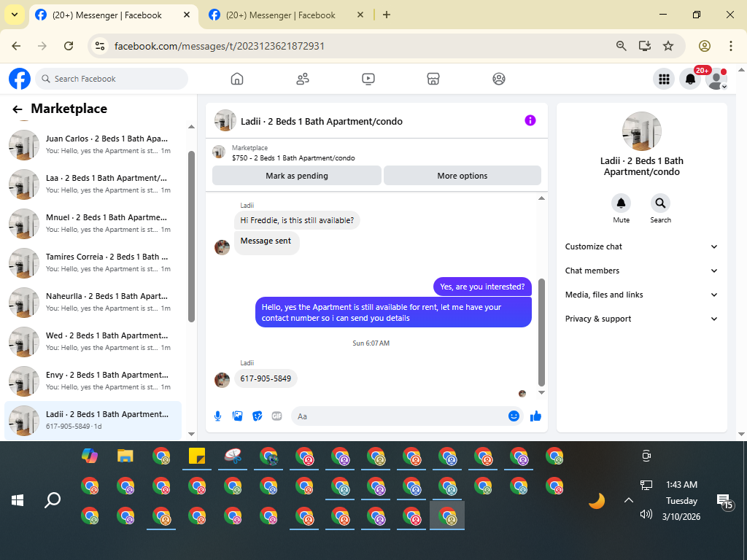747x560 pixels.
Task: Open the Facebook menu grid icon
Action: [664, 79]
